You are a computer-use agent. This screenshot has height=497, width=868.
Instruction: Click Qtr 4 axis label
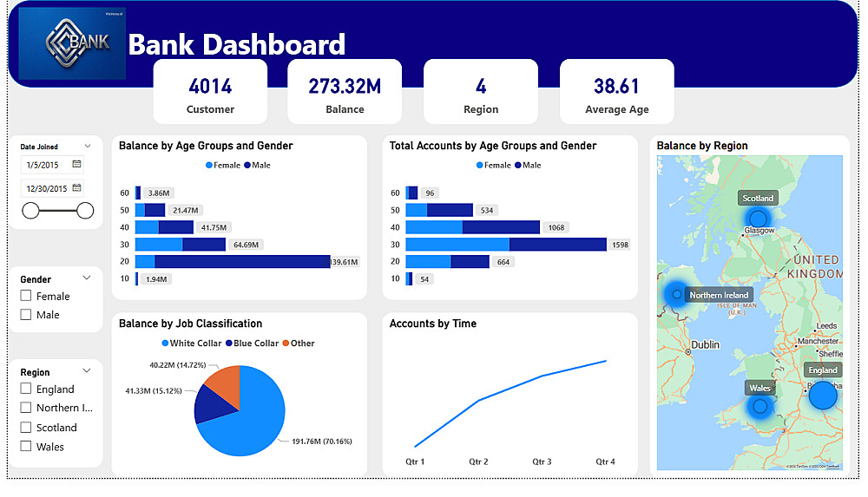point(605,461)
